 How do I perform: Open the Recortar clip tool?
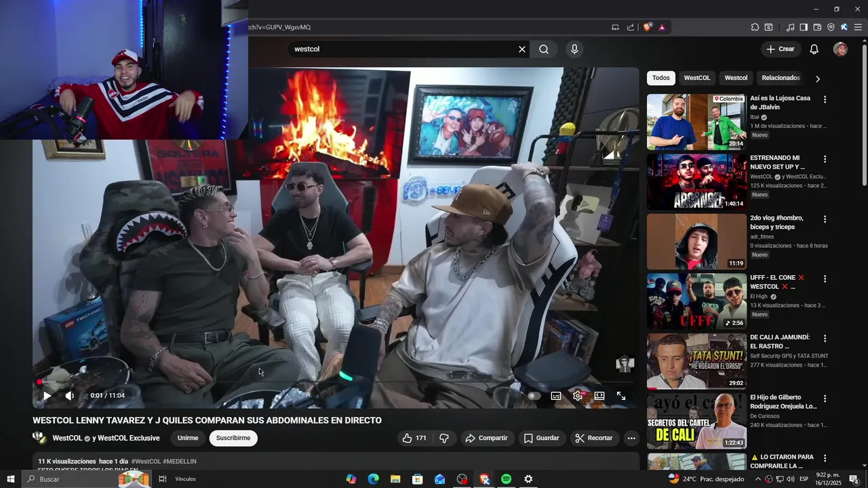pos(593,438)
